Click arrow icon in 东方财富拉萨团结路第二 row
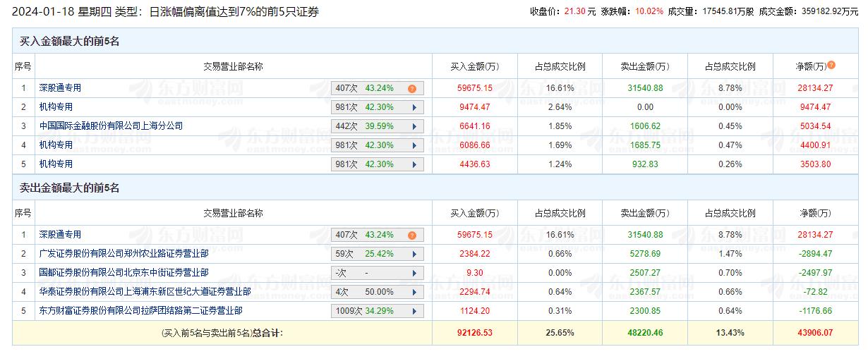868x354 pixels. (x=414, y=311)
